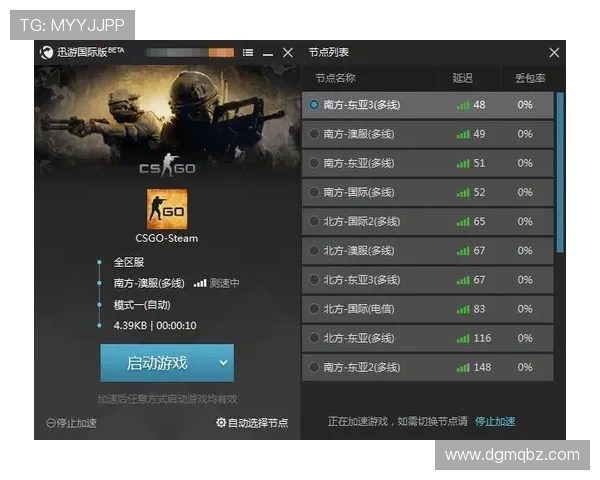Click signal bars icon in the 51 latency row
Viewport: 600px width, 480px height.
463,164
